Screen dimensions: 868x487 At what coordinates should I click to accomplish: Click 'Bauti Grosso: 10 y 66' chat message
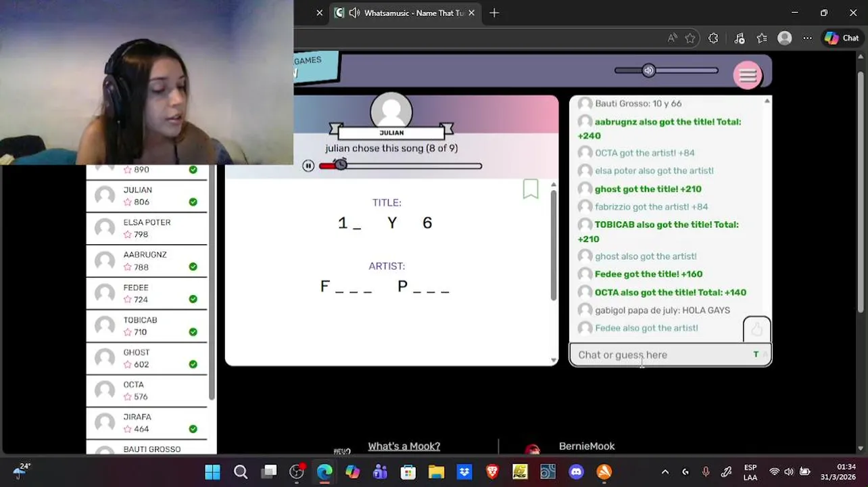point(638,104)
